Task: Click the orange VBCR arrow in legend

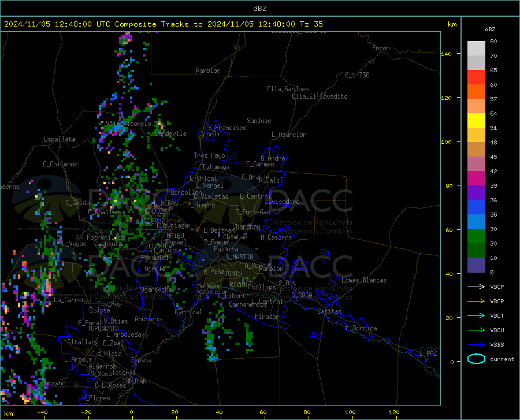Action: coord(476,302)
